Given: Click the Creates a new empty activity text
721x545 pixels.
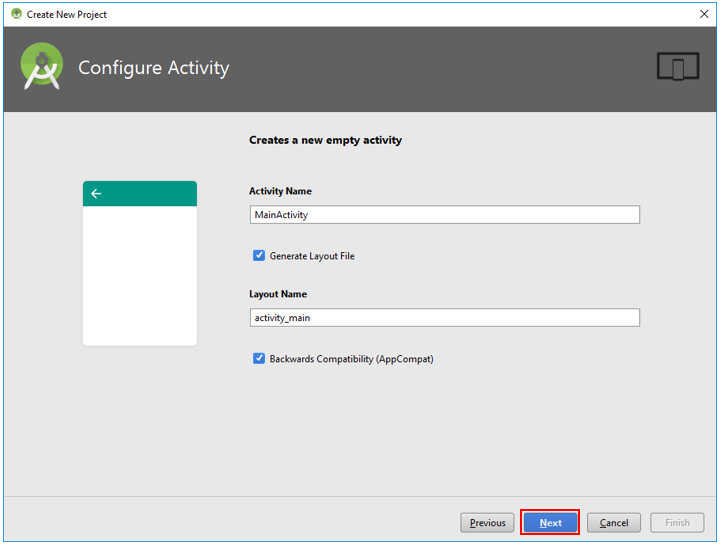Looking at the screenshot, I should click(326, 140).
